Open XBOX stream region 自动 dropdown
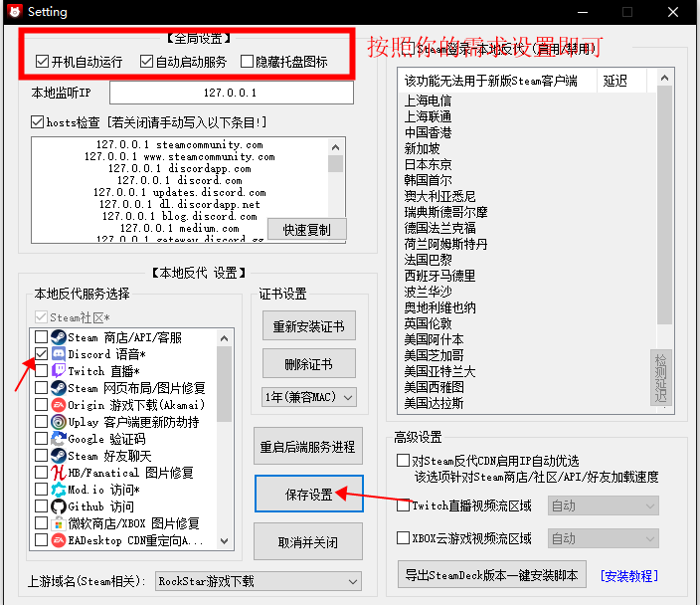Screen dimensions: 700x605 (604, 538)
